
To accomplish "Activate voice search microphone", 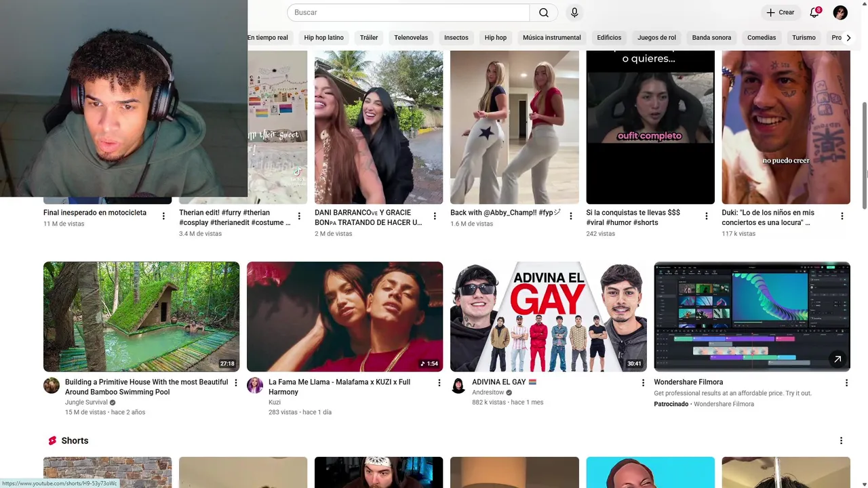I will (x=574, y=12).
